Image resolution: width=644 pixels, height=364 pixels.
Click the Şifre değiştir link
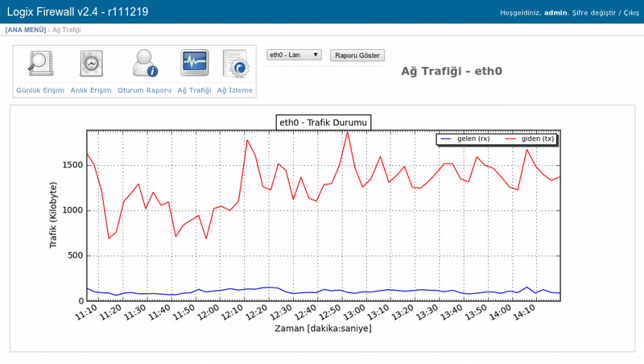[x=594, y=13]
